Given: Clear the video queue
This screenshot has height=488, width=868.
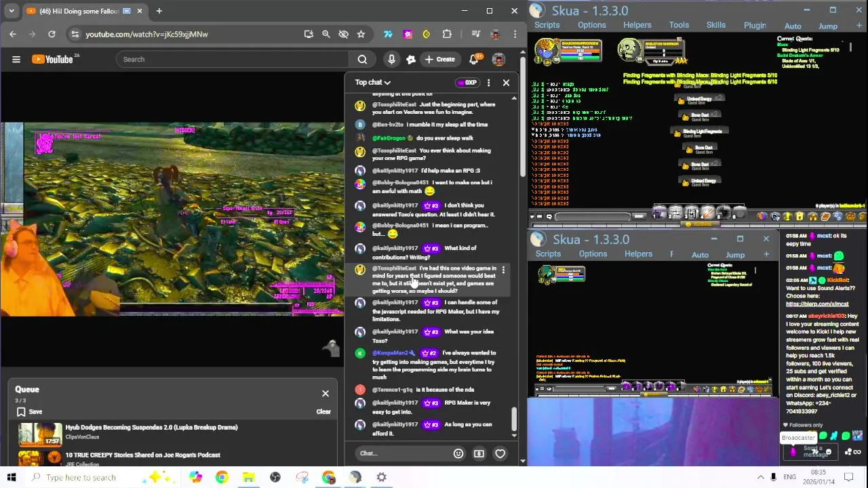Looking at the screenshot, I should [x=323, y=411].
